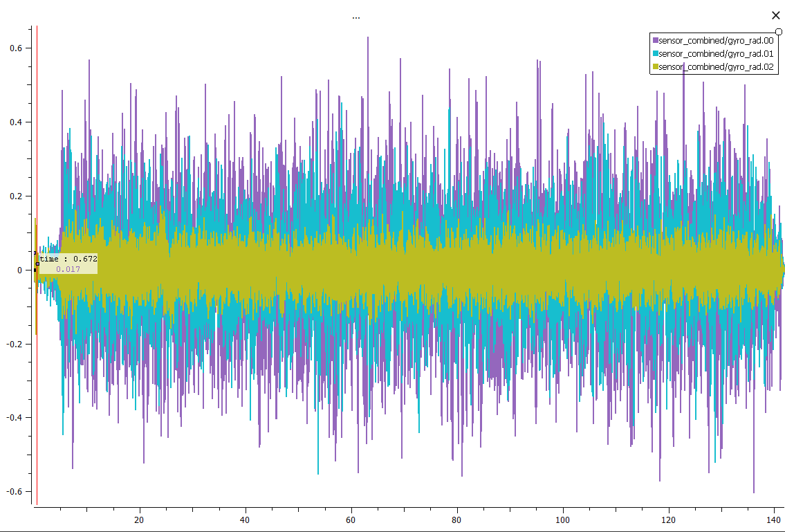Click the purple gyro_rad.00 legend swatch

655,41
